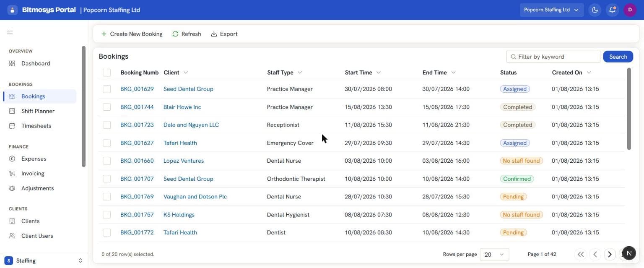644x268 pixels.
Task: Click Create New Booking
Action: pyautogui.click(x=132, y=34)
